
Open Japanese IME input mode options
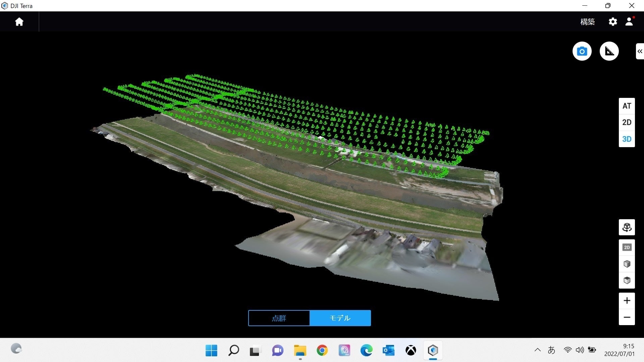pyautogui.click(x=551, y=350)
